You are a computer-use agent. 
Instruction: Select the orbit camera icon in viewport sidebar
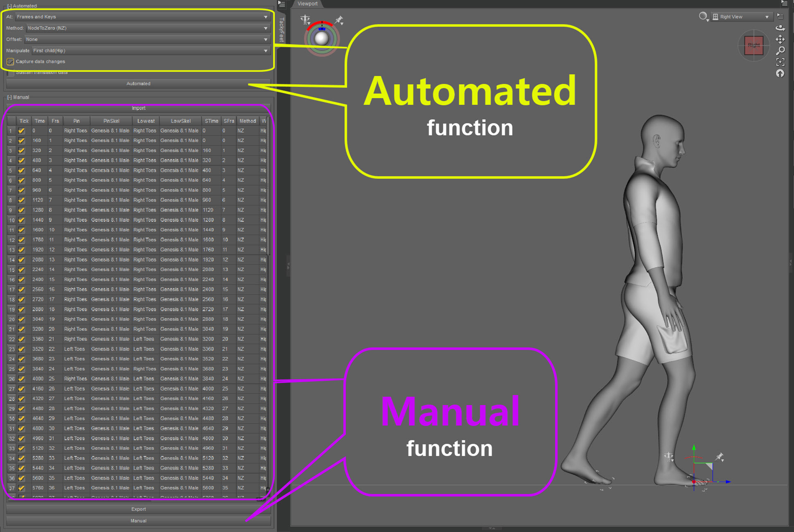pyautogui.click(x=780, y=27)
